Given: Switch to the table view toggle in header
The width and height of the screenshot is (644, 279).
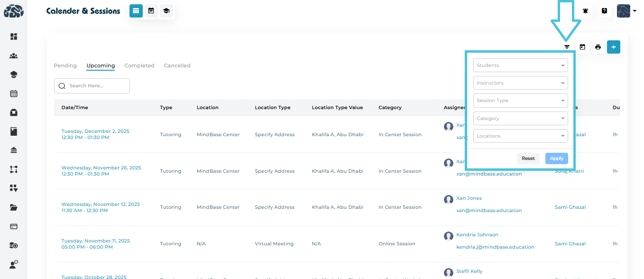Looking at the screenshot, I should click(x=136, y=10).
